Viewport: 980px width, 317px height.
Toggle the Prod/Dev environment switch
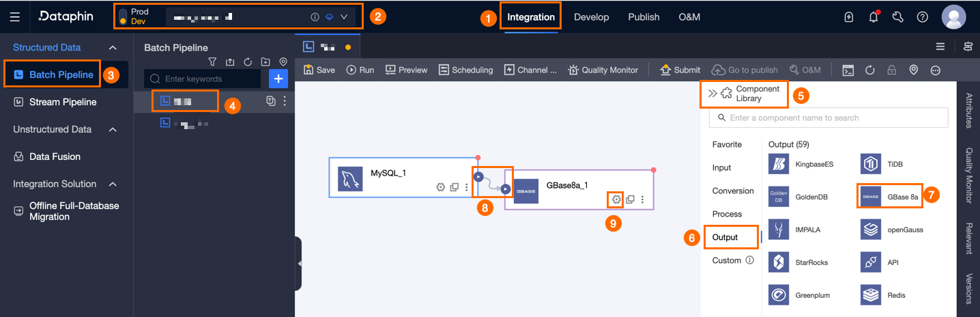(x=123, y=17)
